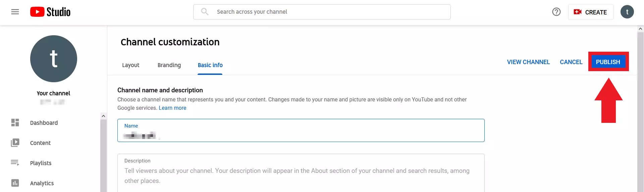The image size is (644, 192).
Task: Follow the Learn more link
Action: (172, 108)
